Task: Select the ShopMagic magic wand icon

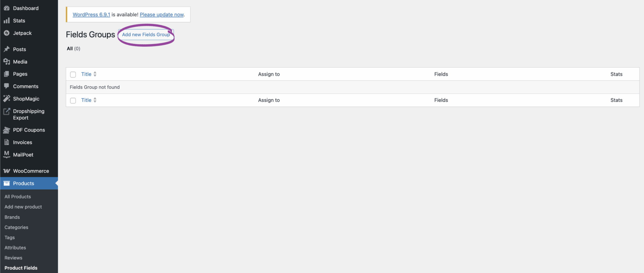Action: tap(7, 98)
